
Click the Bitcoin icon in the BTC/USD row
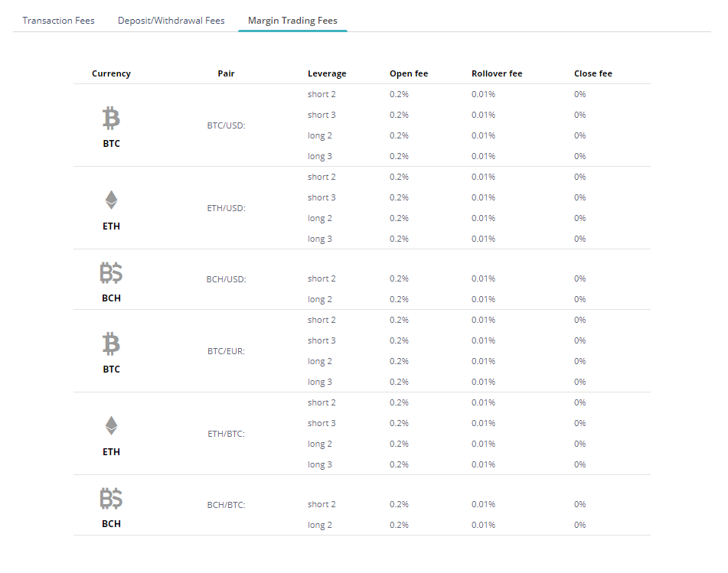pyautogui.click(x=111, y=119)
